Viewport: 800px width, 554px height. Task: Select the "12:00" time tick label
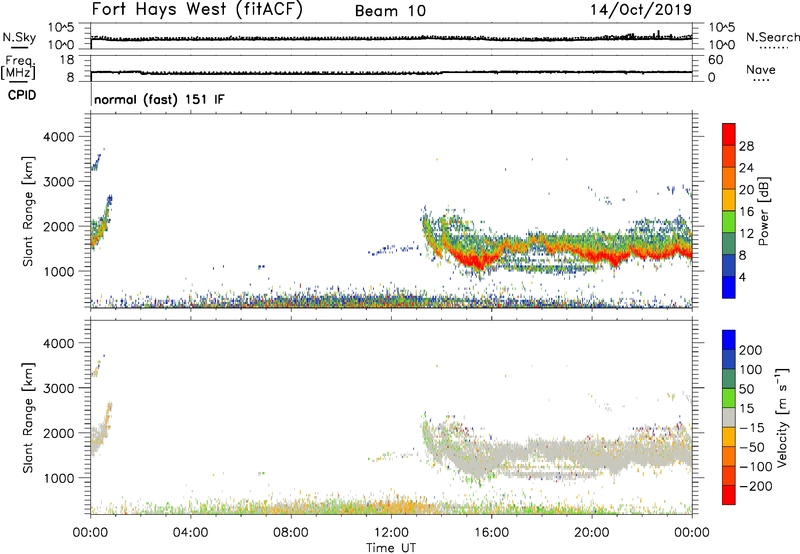[x=391, y=533]
